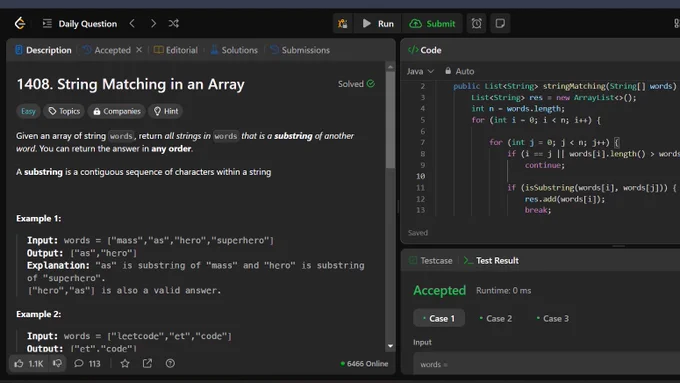Screen dimensions: 680x383
Task: Click the Saved status text
Action: pyautogui.click(x=418, y=233)
